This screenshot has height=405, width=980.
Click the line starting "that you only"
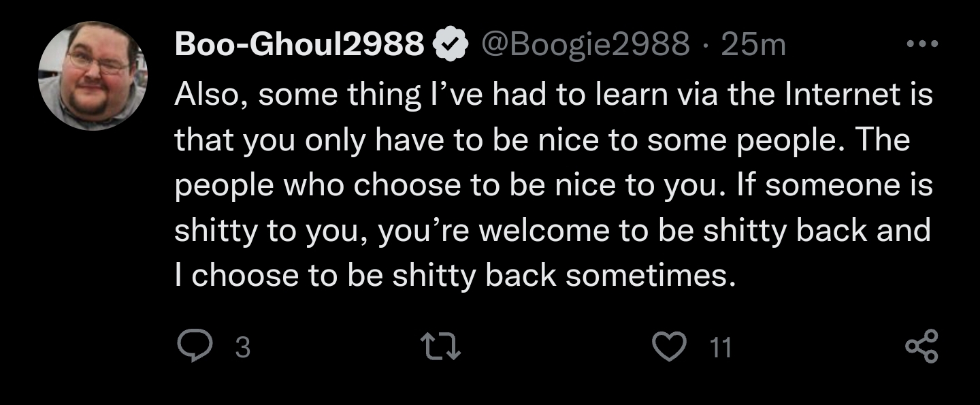(542, 140)
